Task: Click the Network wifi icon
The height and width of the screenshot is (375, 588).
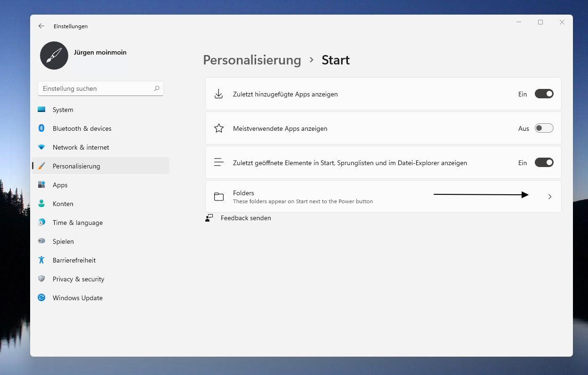Action: (41, 147)
